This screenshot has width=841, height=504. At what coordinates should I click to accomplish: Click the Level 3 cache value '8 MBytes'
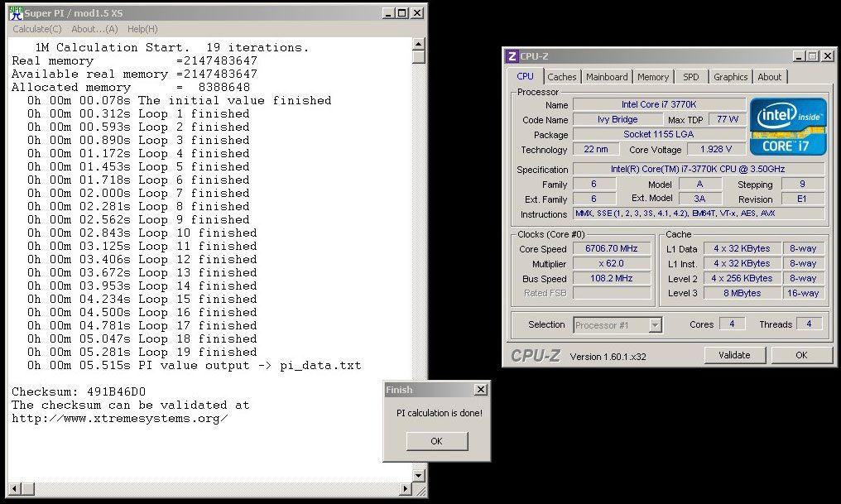tap(742, 293)
